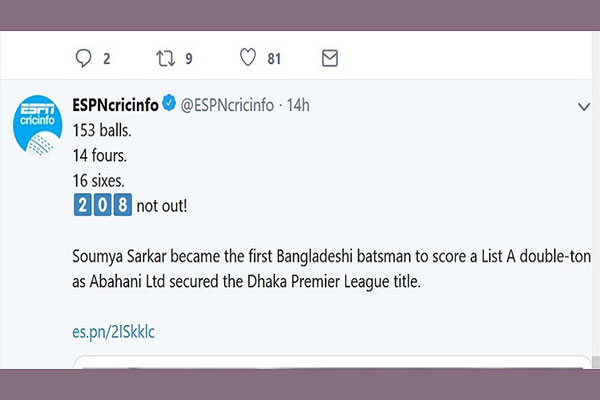Send via the envelope message icon

coord(329,58)
